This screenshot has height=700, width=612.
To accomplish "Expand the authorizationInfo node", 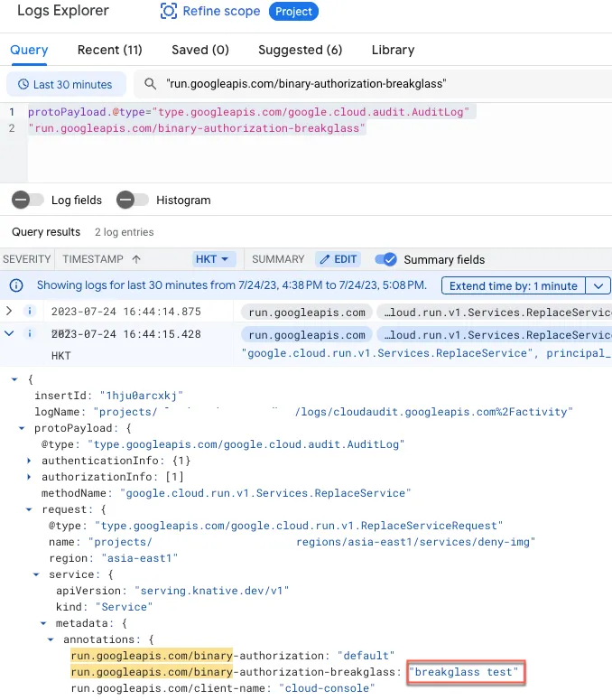I will [29, 477].
